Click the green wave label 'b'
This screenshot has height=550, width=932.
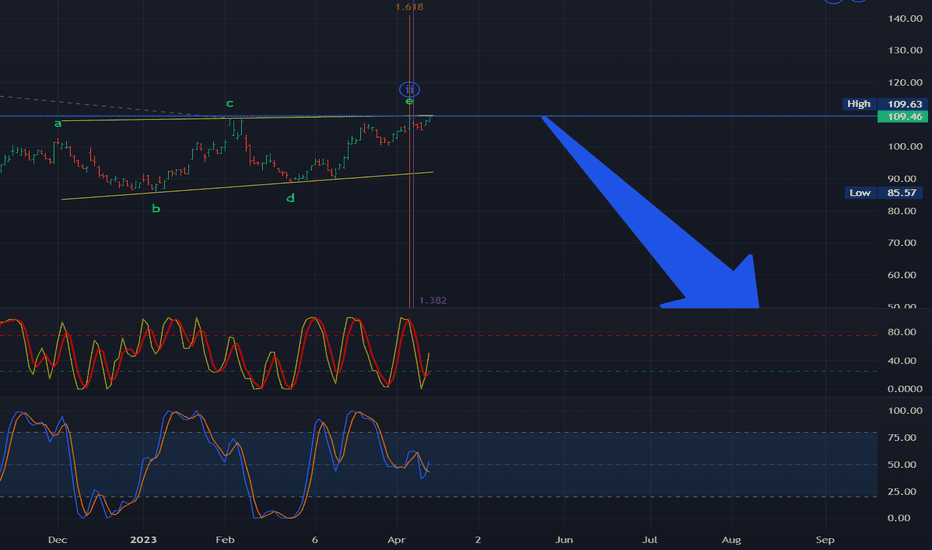coord(156,208)
